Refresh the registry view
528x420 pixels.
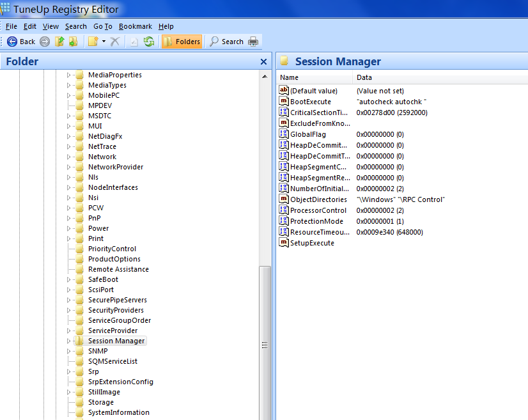(149, 42)
